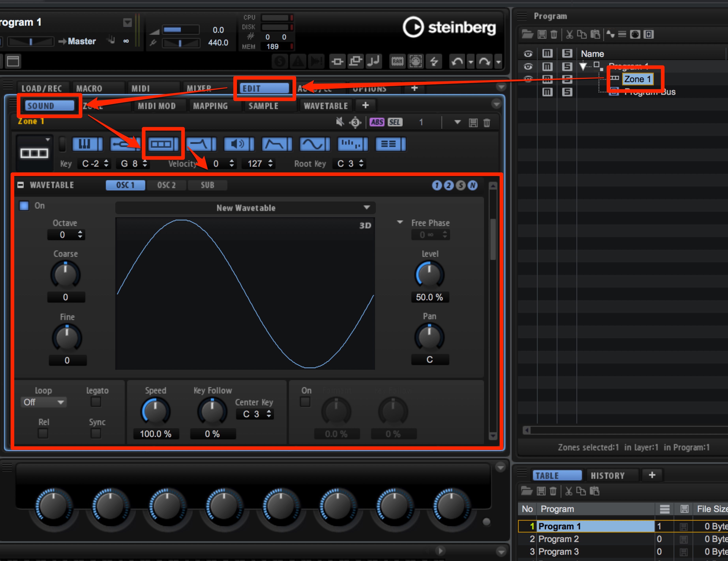
Task: Open the MIDI MOD tab
Action: pos(157,106)
